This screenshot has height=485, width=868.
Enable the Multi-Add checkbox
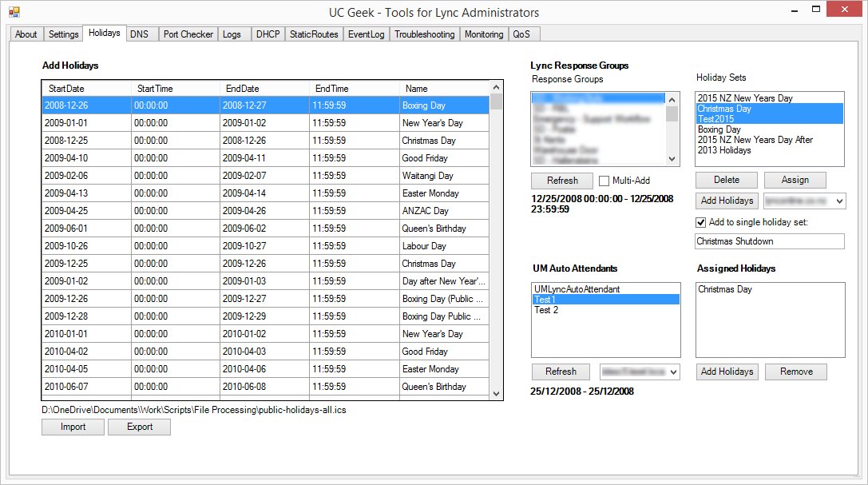(604, 181)
